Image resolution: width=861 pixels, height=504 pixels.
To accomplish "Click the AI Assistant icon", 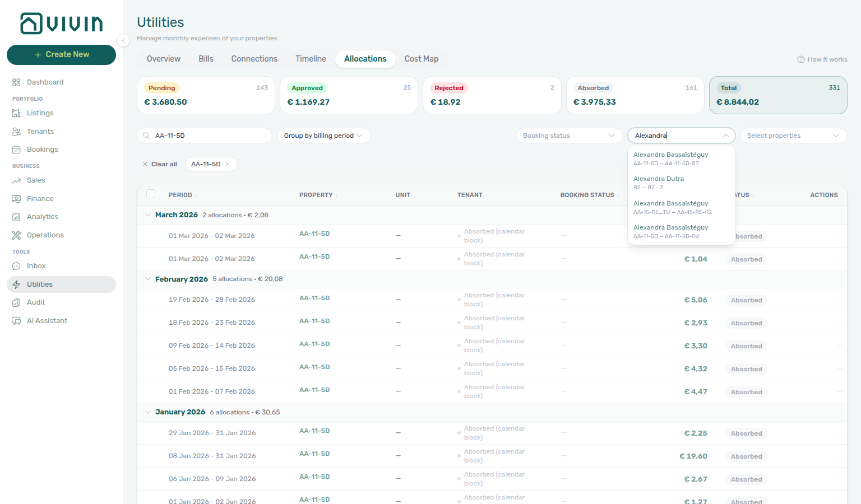I will [x=16, y=321].
